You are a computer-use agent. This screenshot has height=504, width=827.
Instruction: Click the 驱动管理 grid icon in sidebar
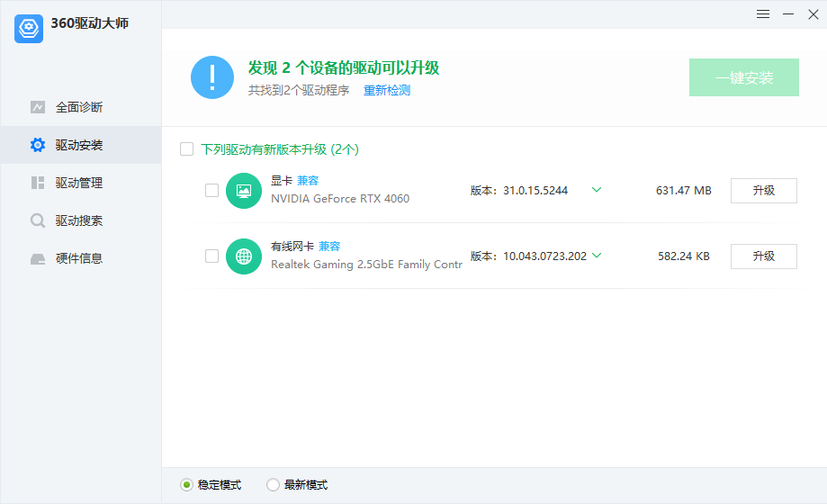click(38, 183)
